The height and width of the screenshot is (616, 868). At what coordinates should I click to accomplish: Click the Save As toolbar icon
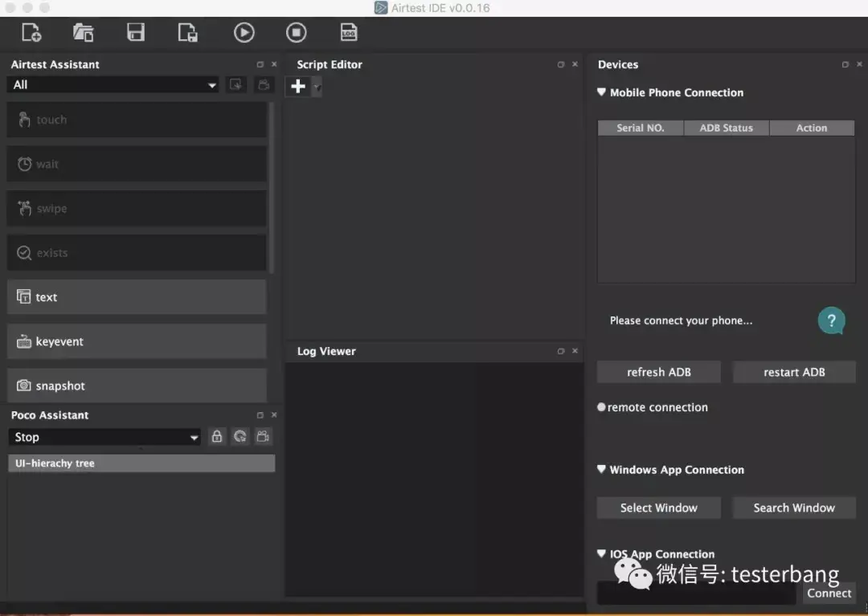(x=187, y=33)
